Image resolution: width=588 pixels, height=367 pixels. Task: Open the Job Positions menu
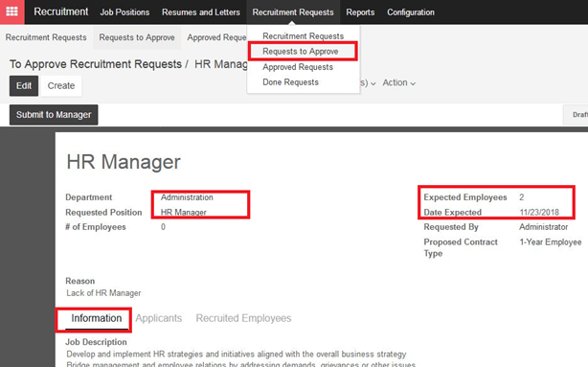(x=124, y=12)
